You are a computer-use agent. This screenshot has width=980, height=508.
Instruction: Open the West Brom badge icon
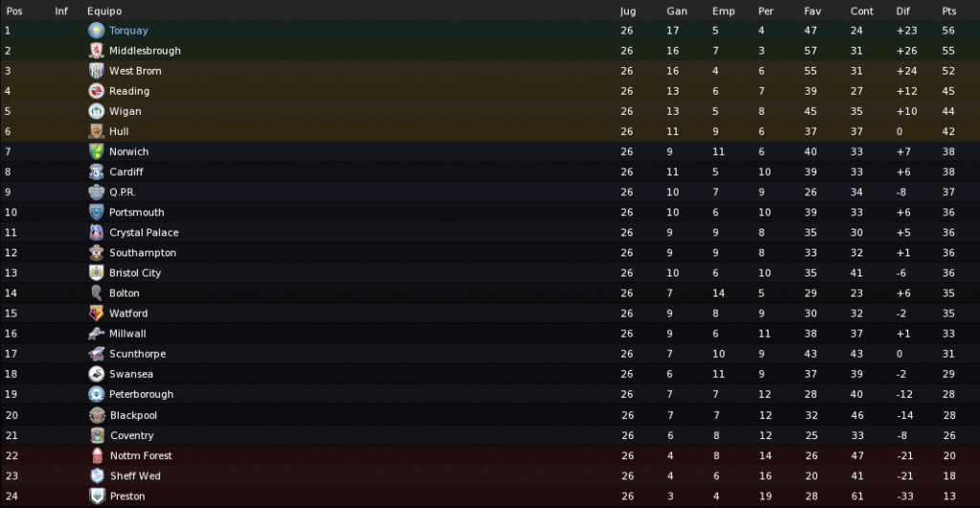(97, 71)
